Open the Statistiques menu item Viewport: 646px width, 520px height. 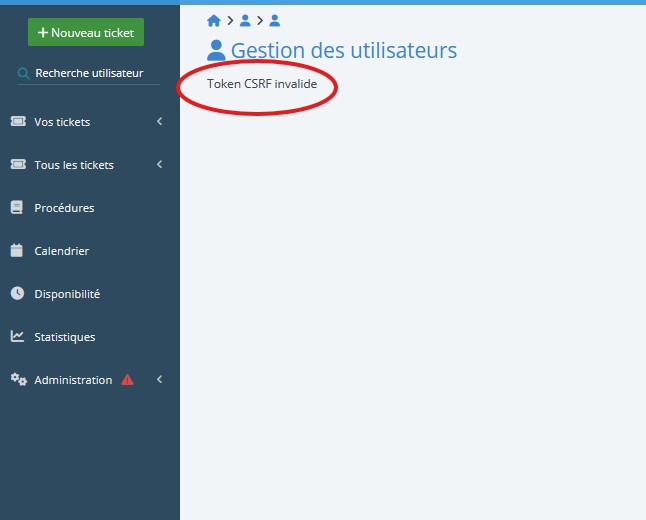[64, 337]
